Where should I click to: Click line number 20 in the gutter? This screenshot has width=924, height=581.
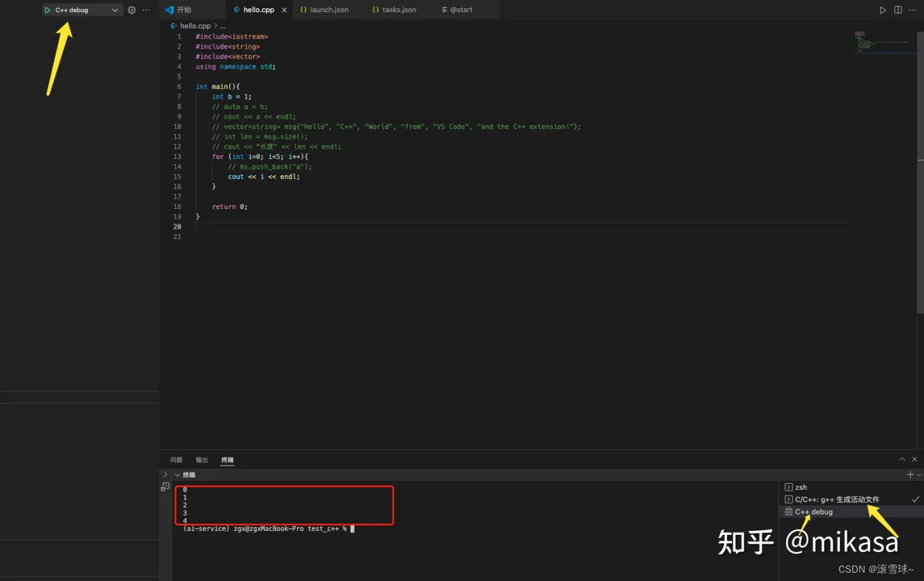(x=177, y=227)
